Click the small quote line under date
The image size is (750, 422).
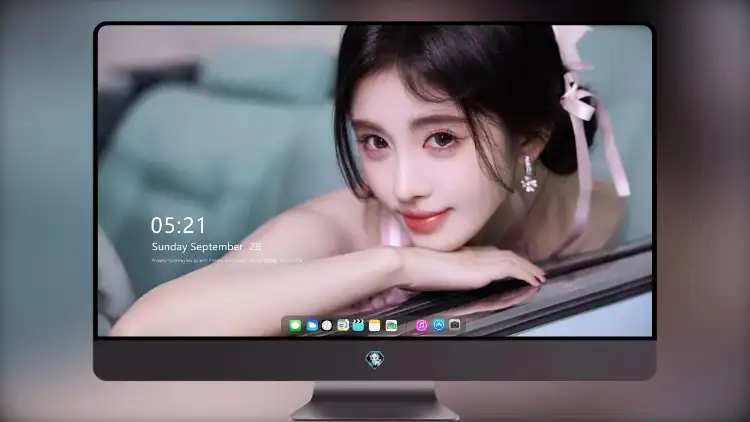coord(227,261)
